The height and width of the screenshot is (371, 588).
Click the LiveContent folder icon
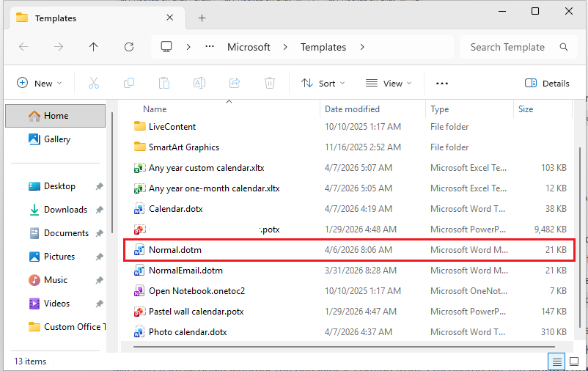140,126
